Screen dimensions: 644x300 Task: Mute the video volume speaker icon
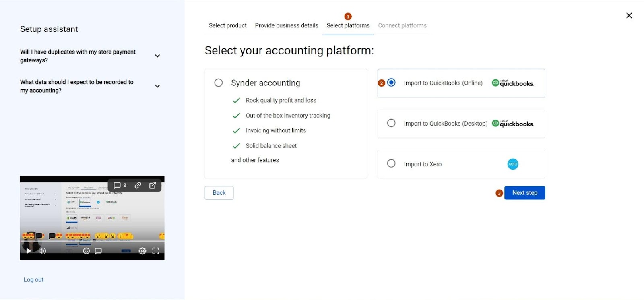(x=42, y=251)
